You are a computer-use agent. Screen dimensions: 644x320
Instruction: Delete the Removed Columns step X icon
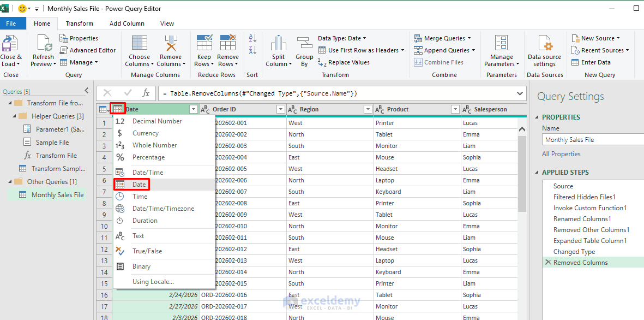click(547, 263)
